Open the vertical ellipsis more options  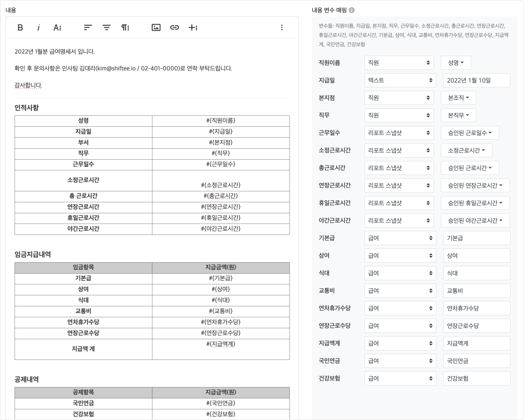click(282, 28)
